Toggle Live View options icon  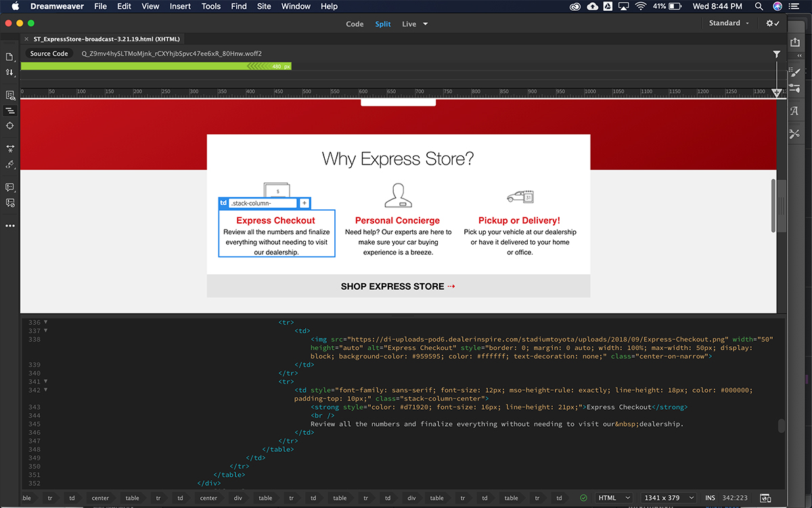[10, 96]
